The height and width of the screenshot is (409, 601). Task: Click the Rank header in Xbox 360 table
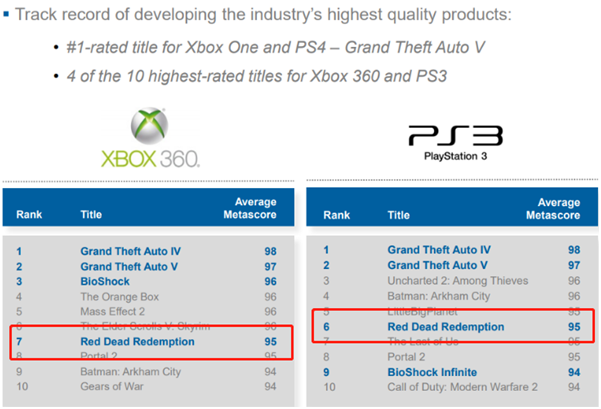(x=28, y=214)
